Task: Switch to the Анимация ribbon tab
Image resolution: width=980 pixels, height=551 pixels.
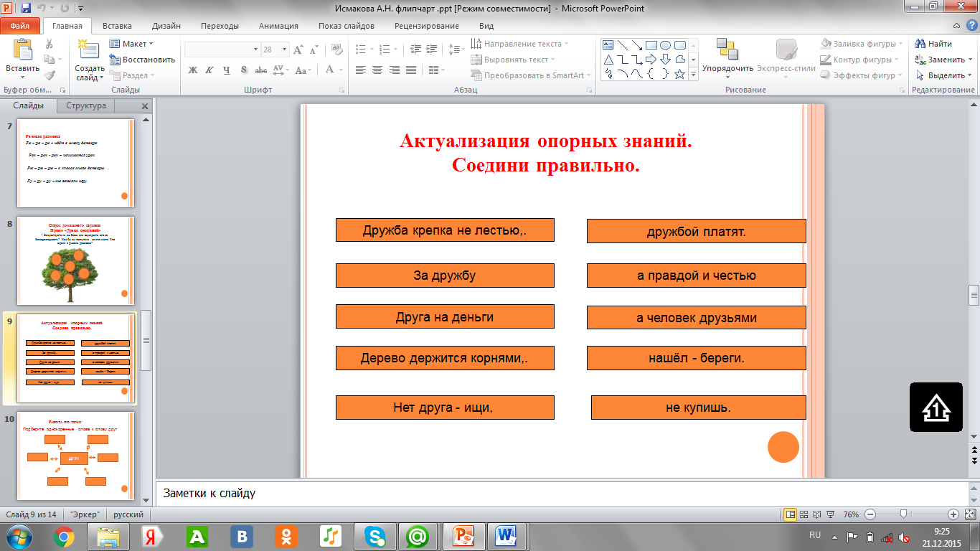Action: click(x=278, y=26)
